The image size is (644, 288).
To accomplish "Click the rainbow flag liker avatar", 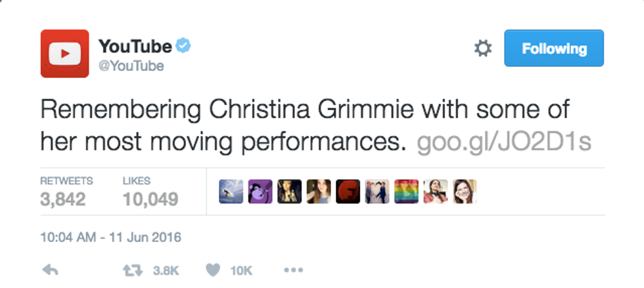I will tap(405, 191).
